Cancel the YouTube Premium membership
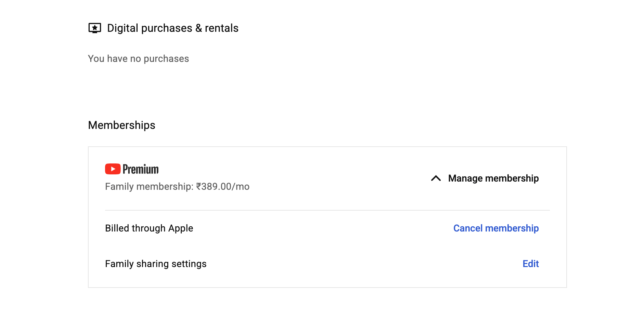The width and height of the screenshot is (644, 318). pos(496,228)
